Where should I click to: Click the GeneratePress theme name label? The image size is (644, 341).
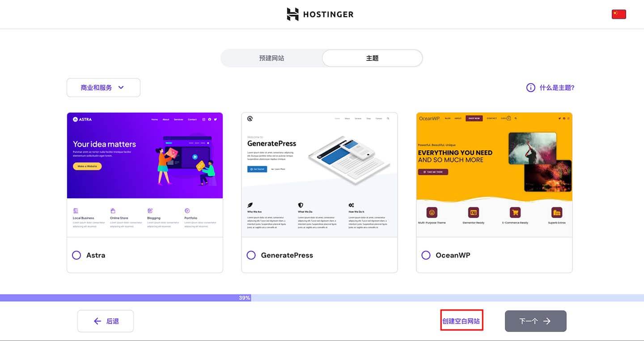[287, 255]
